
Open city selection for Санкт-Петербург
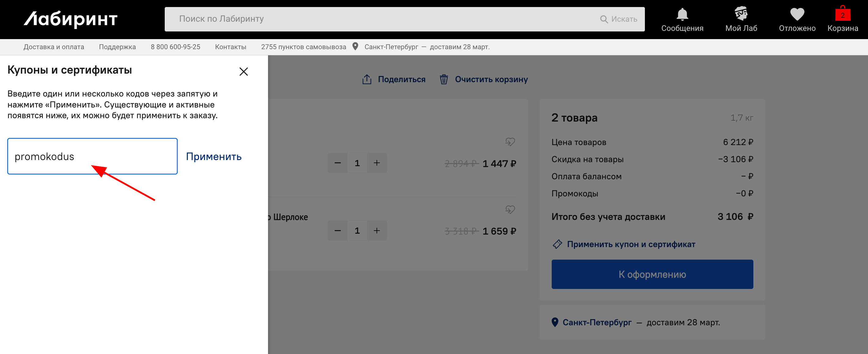tap(392, 47)
